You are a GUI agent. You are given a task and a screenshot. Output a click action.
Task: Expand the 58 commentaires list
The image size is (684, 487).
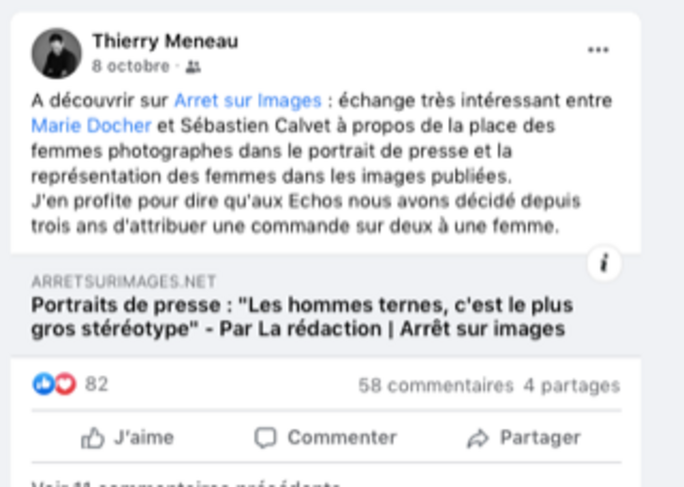coord(436,386)
